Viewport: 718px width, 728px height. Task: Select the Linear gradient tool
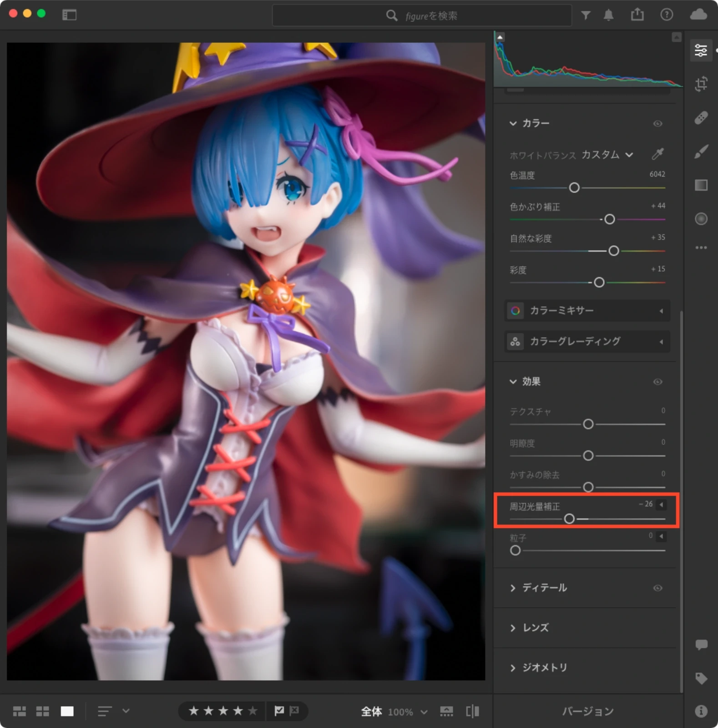[701, 185]
